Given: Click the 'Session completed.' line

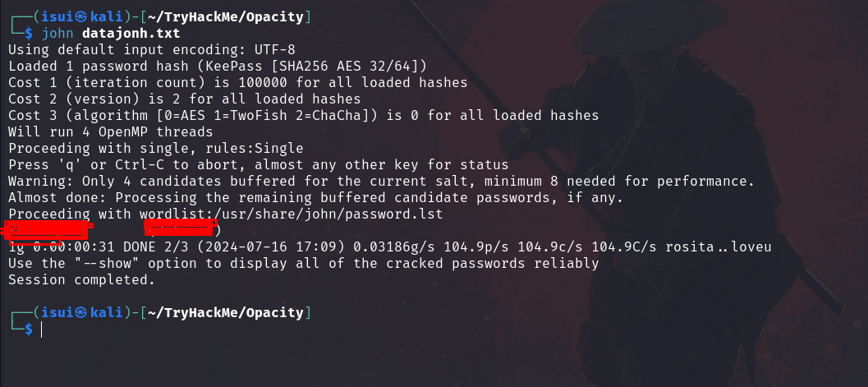Looking at the screenshot, I should [x=81, y=279].
